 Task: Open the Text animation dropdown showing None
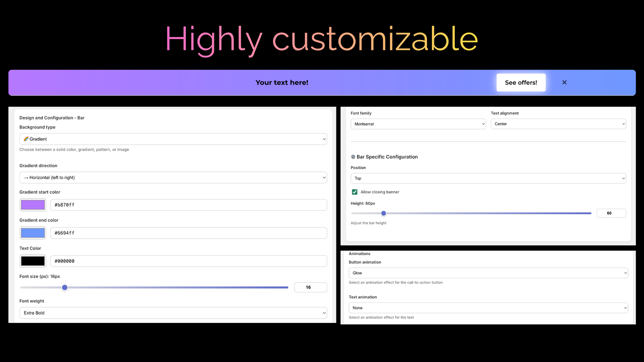click(x=488, y=308)
